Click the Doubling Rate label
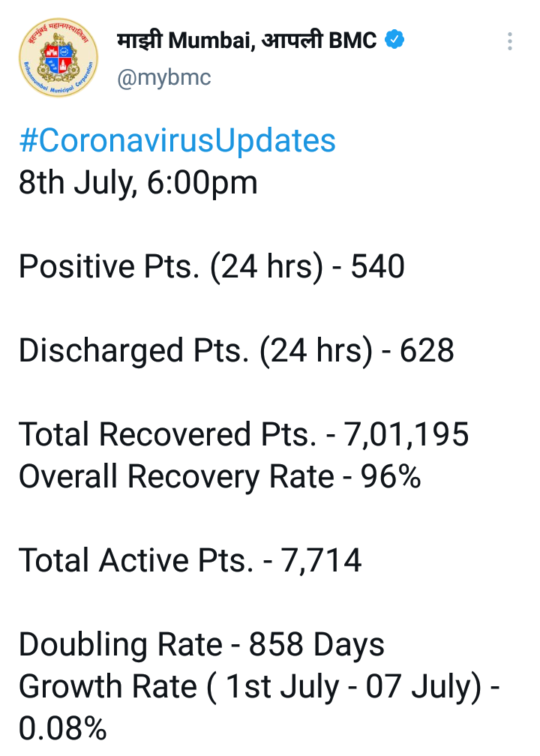The image size is (540, 756). (x=121, y=644)
